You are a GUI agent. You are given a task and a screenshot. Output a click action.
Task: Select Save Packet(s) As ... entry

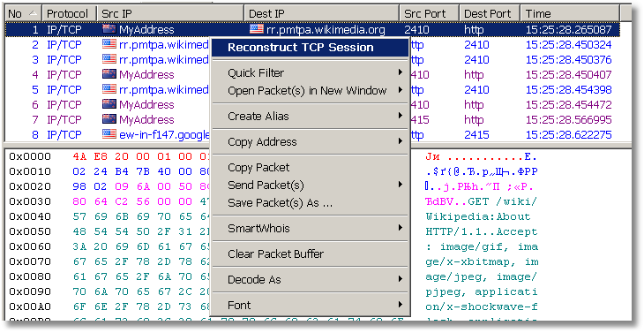[x=310, y=202]
